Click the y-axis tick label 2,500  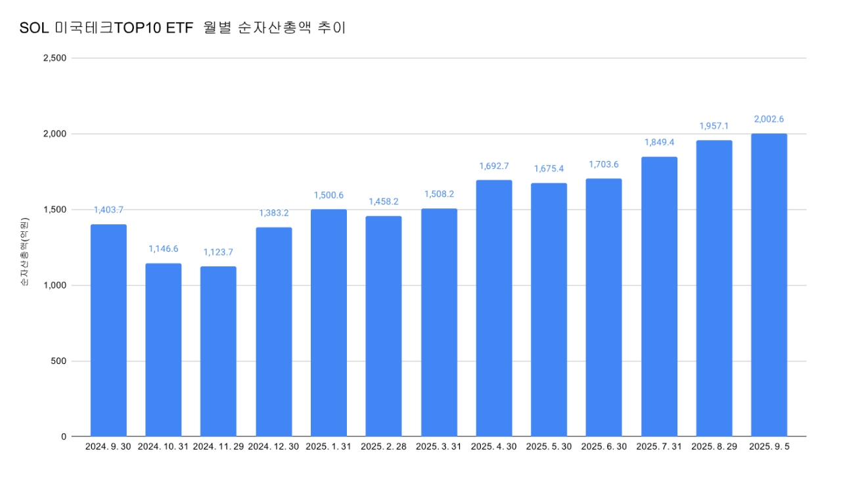(x=55, y=58)
